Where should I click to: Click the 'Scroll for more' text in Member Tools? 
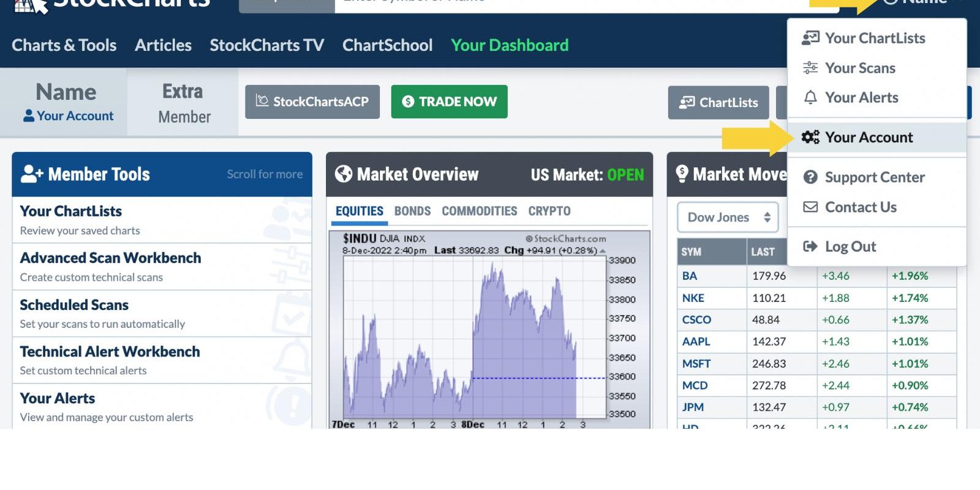[x=265, y=174]
